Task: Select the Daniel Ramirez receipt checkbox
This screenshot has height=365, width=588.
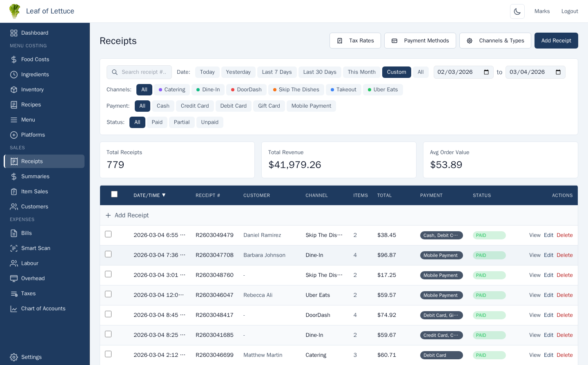Action: [108, 234]
